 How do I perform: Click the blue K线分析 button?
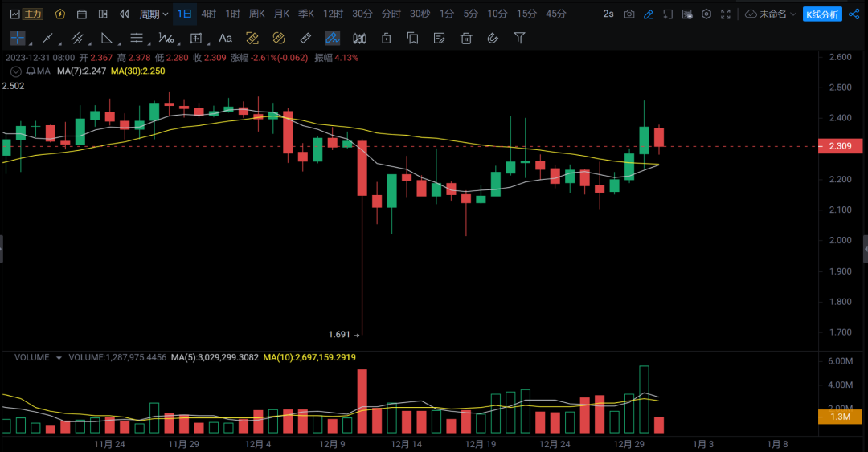coord(822,14)
